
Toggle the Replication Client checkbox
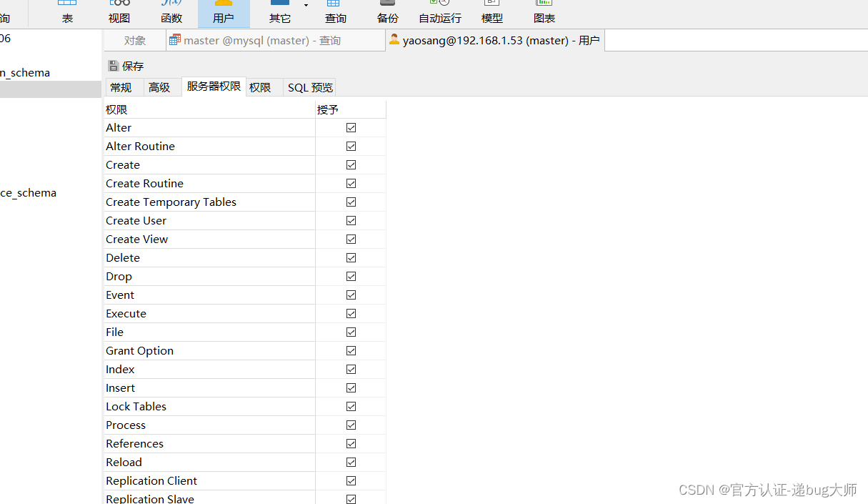click(351, 481)
